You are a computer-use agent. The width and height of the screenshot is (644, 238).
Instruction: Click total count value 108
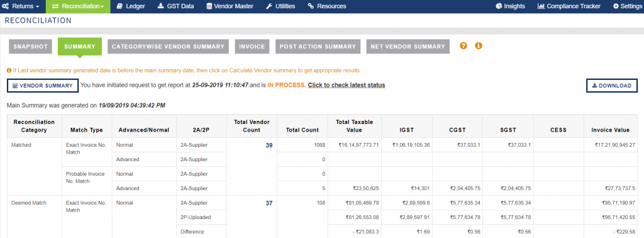tap(320, 203)
